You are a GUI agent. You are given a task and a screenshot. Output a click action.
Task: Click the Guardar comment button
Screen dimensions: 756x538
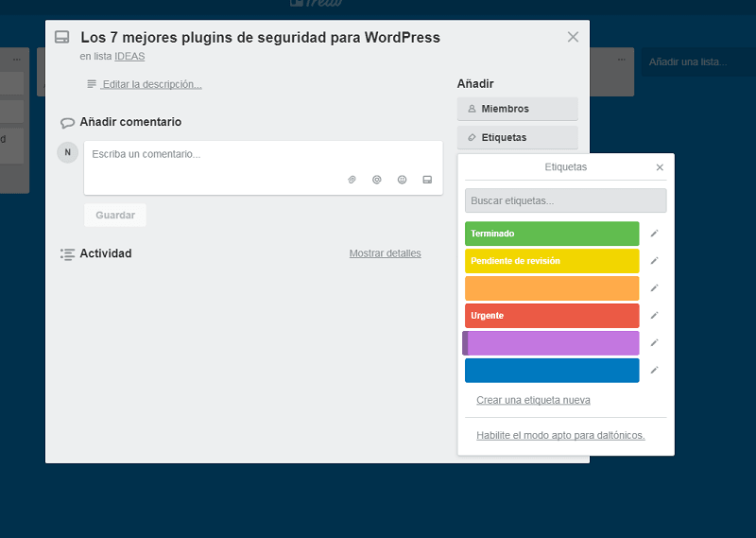click(x=115, y=216)
